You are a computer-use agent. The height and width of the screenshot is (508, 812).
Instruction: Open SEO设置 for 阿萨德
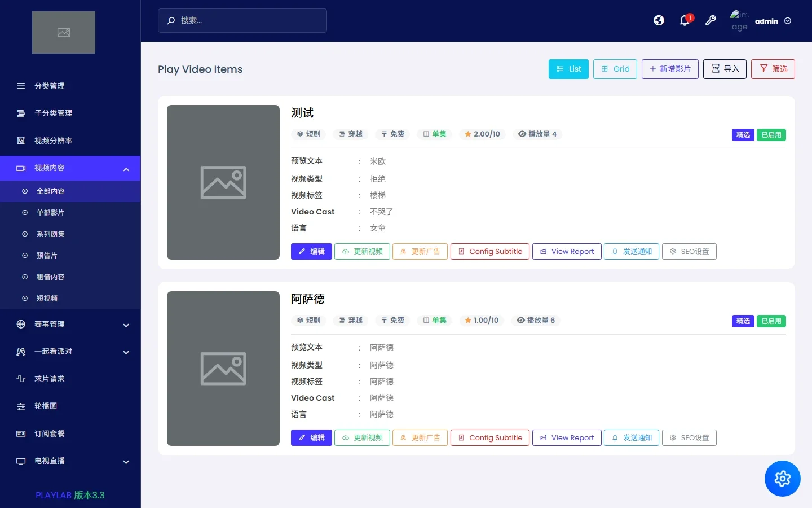pyautogui.click(x=689, y=437)
